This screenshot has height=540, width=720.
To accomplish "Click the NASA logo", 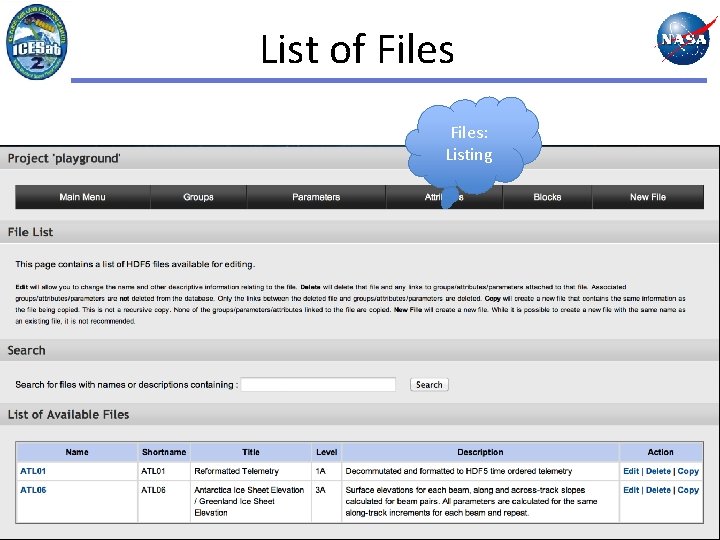I will pyautogui.click(x=686, y=39).
